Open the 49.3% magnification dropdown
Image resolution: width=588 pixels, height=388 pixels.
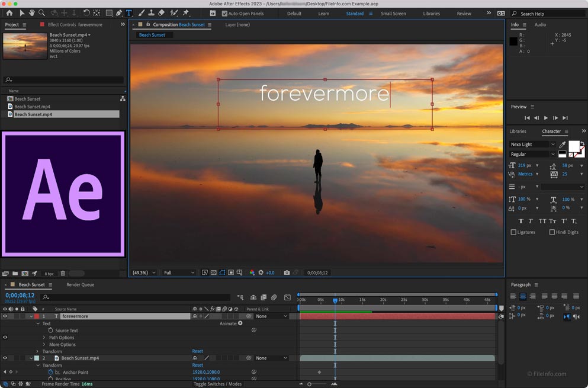[144, 273]
